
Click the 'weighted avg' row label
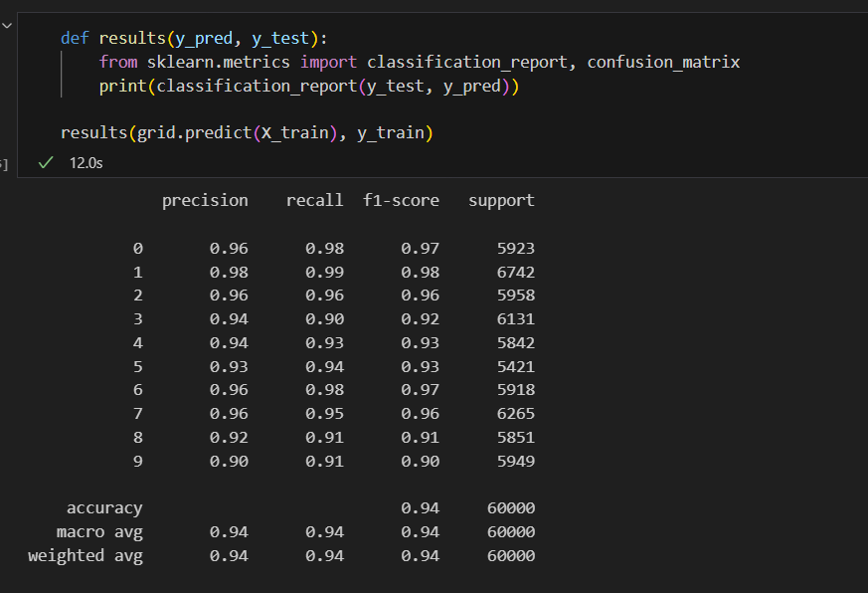tap(86, 556)
